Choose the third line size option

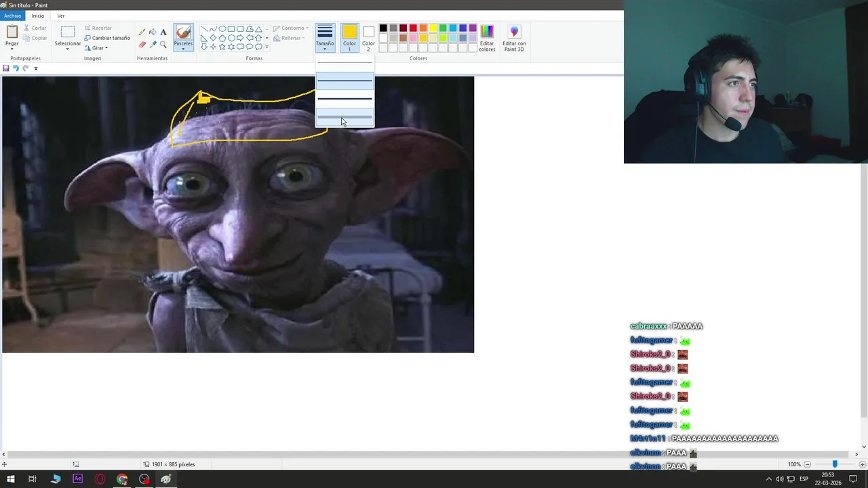pyautogui.click(x=344, y=99)
